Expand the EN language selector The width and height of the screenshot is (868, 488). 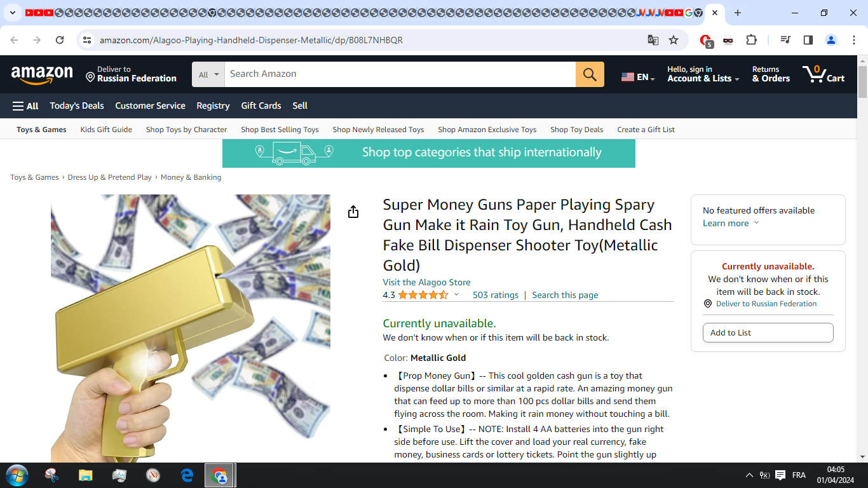click(638, 77)
